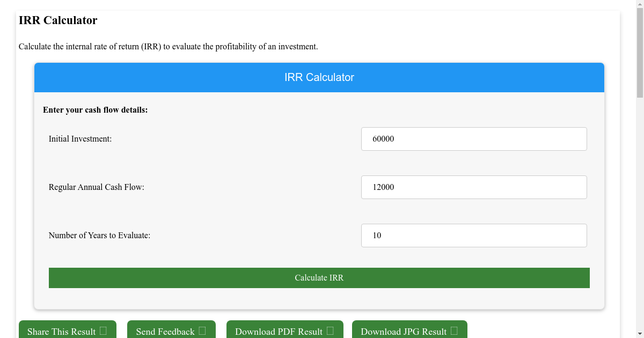Click the scrollbar up arrow
This screenshot has height=338, width=644.
[640, 4]
